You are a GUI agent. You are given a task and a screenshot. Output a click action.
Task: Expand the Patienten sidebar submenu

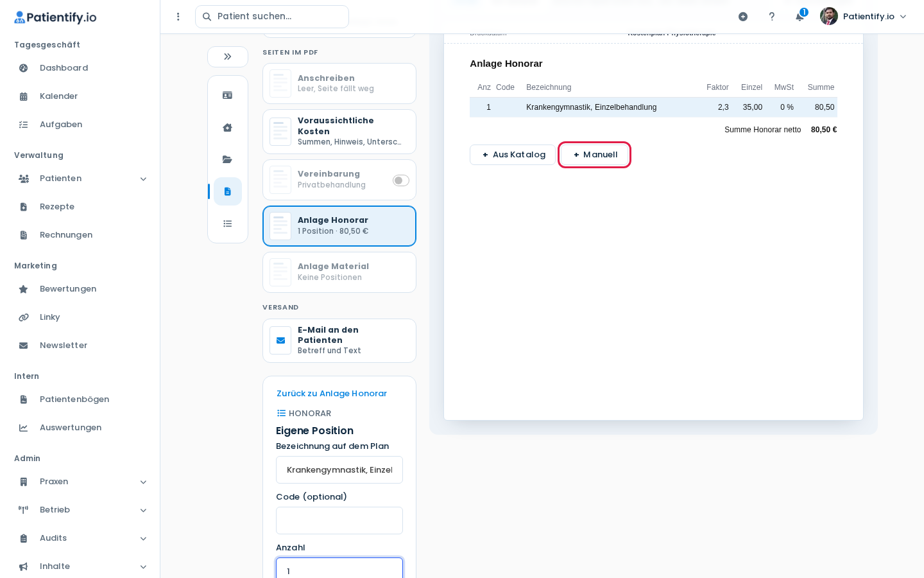click(x=143, y=179)
